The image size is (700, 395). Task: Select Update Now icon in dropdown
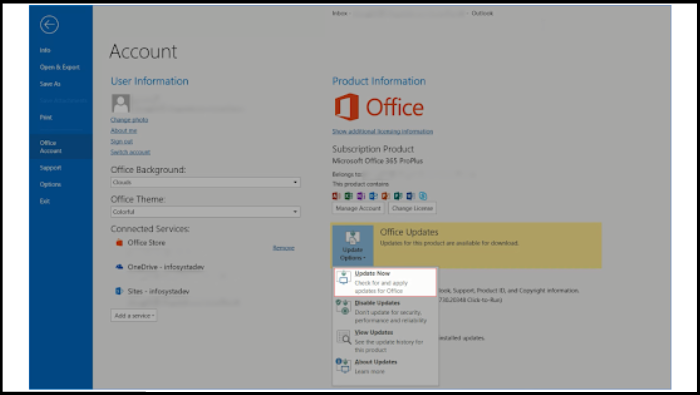coord(343,278)
